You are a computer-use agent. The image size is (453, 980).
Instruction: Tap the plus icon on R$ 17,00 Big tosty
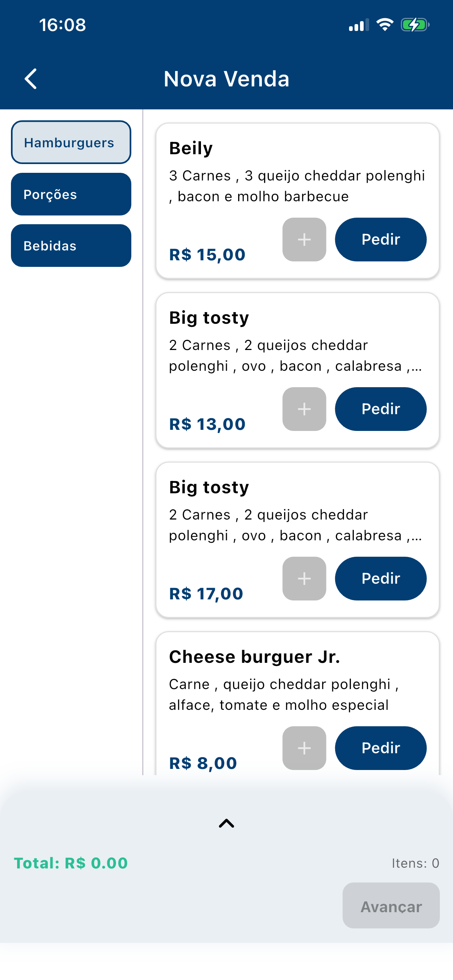point(304,579)
